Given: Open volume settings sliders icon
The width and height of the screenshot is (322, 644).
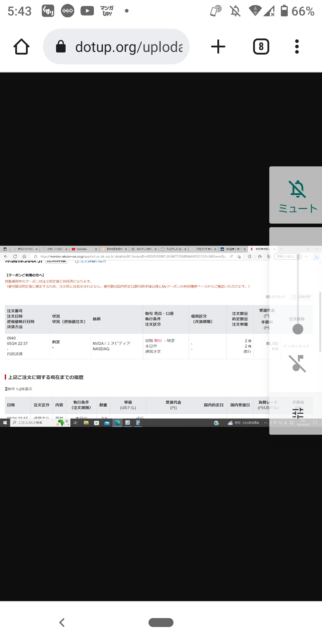Looking at the screenshot, I should pyautogui.click(x=298, y=414).
